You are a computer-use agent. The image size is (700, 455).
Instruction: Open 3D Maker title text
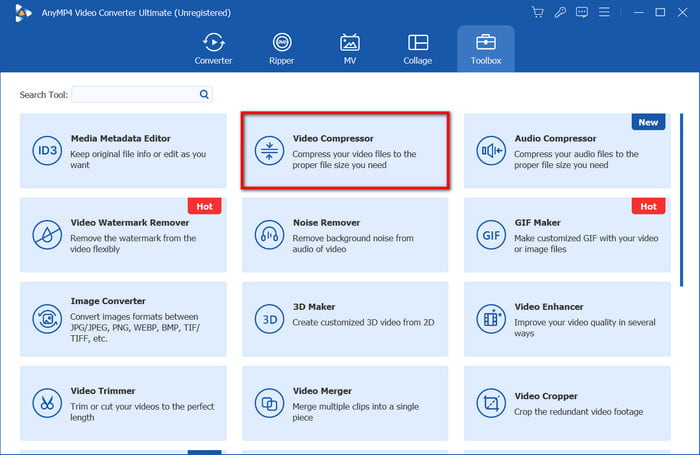[x=314, y=307]
